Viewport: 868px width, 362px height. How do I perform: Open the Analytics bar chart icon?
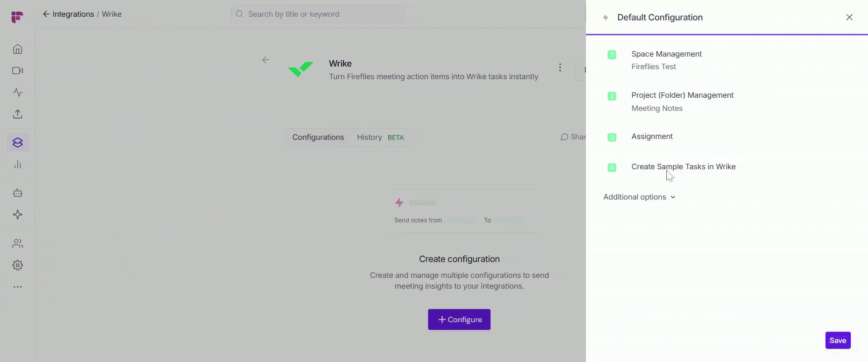18,165
